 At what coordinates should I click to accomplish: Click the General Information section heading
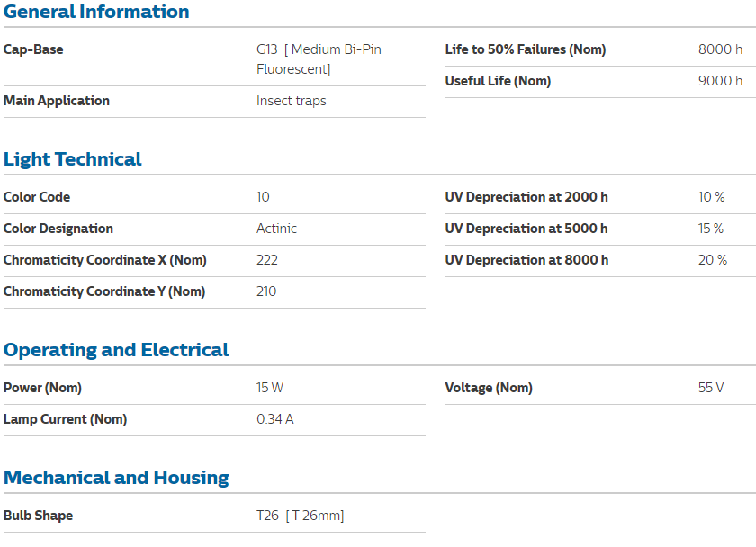coord(96,12)
